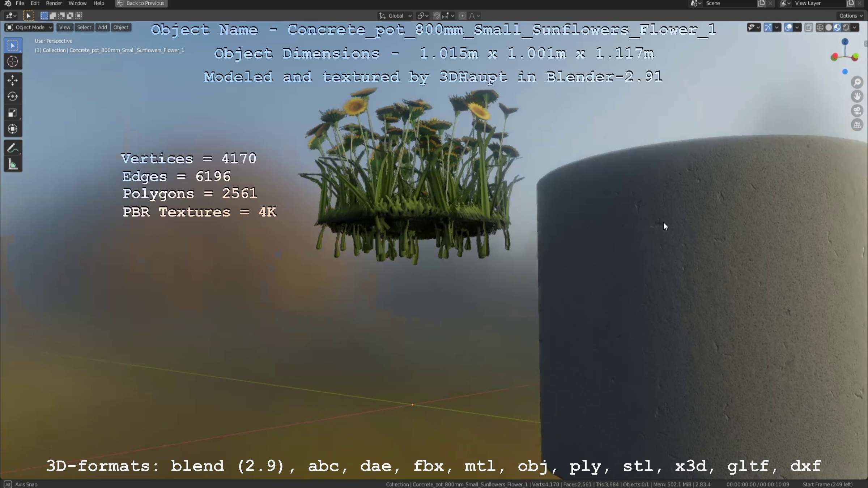Click the Back to Previous button

(141, 3)
